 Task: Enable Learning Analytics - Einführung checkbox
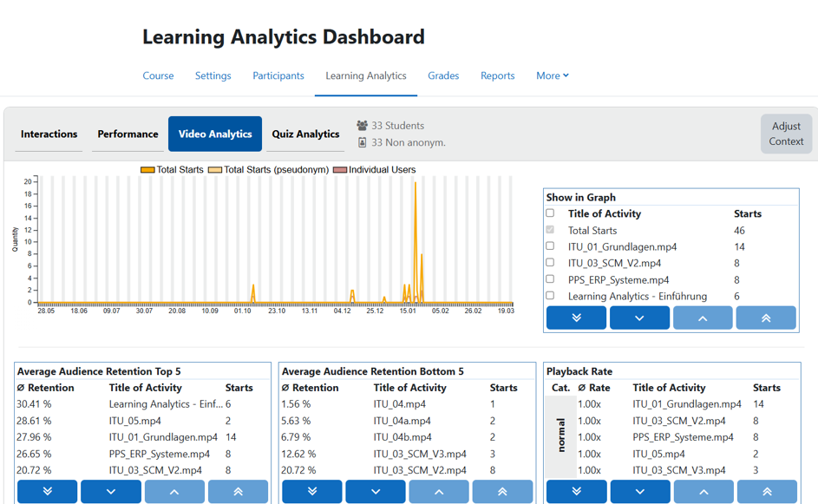click(x=550, y=295)
